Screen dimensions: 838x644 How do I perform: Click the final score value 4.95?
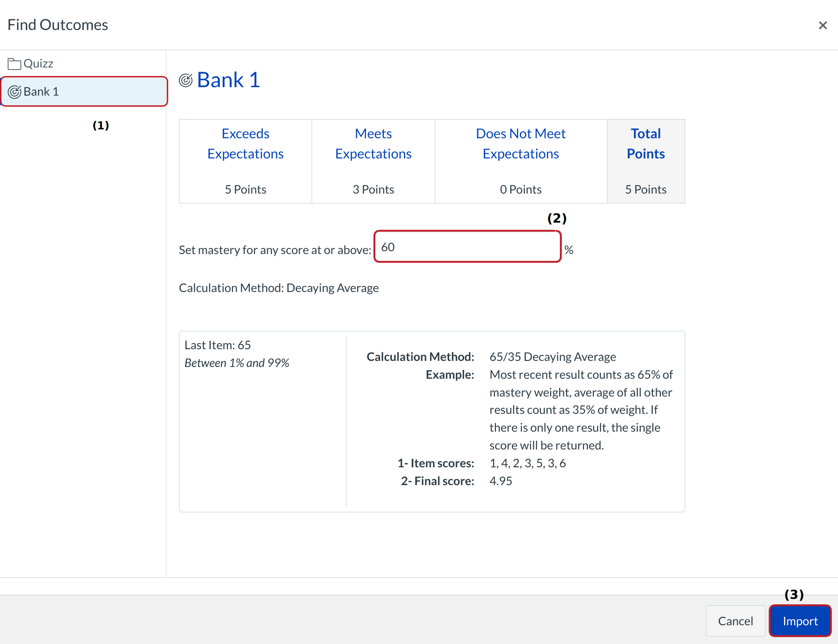pyautogui.click(x=501, y=481)
